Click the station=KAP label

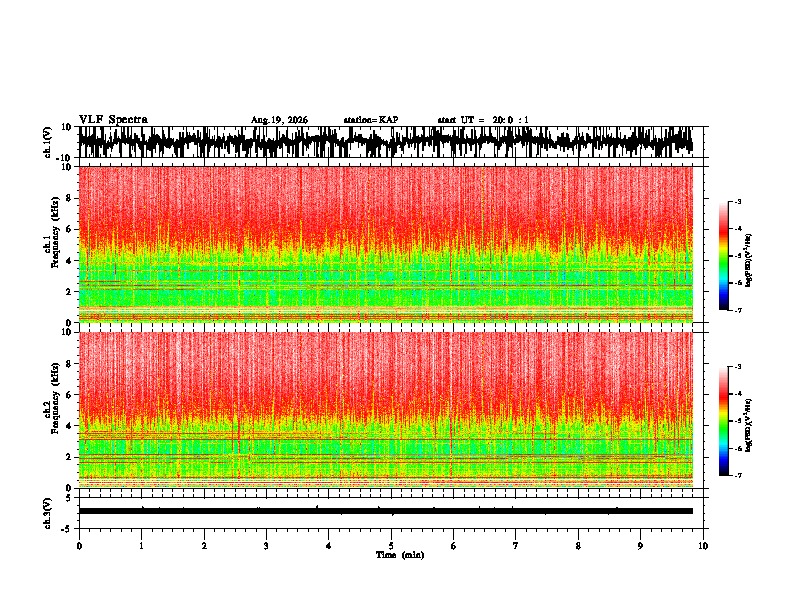click(371, 120)
